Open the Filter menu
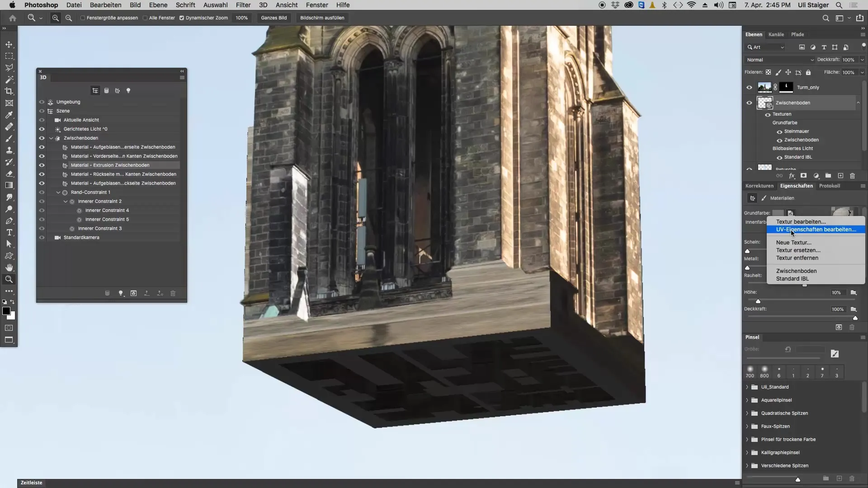 click(x=243, y=5)
